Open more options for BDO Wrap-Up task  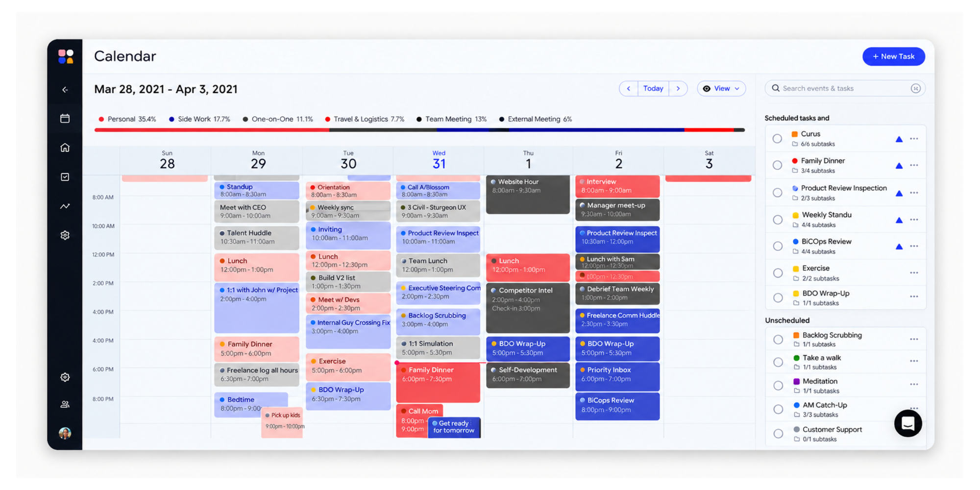(914, 296)
